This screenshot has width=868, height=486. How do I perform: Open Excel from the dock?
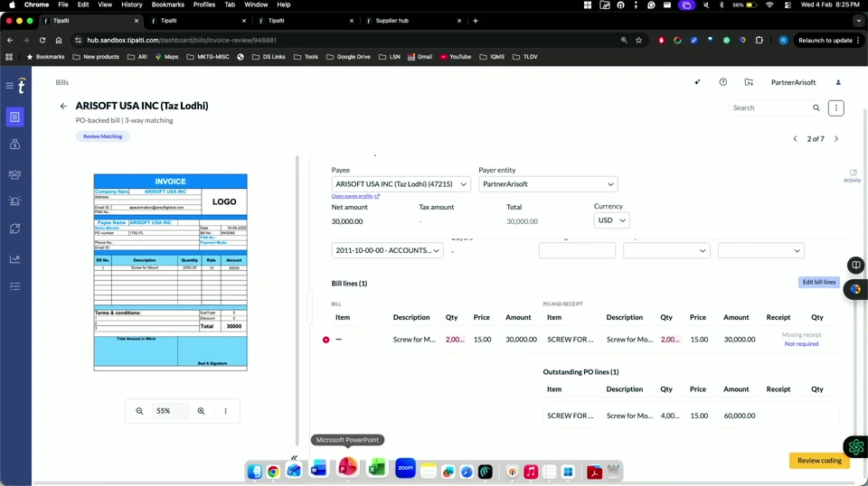[376, 468]
